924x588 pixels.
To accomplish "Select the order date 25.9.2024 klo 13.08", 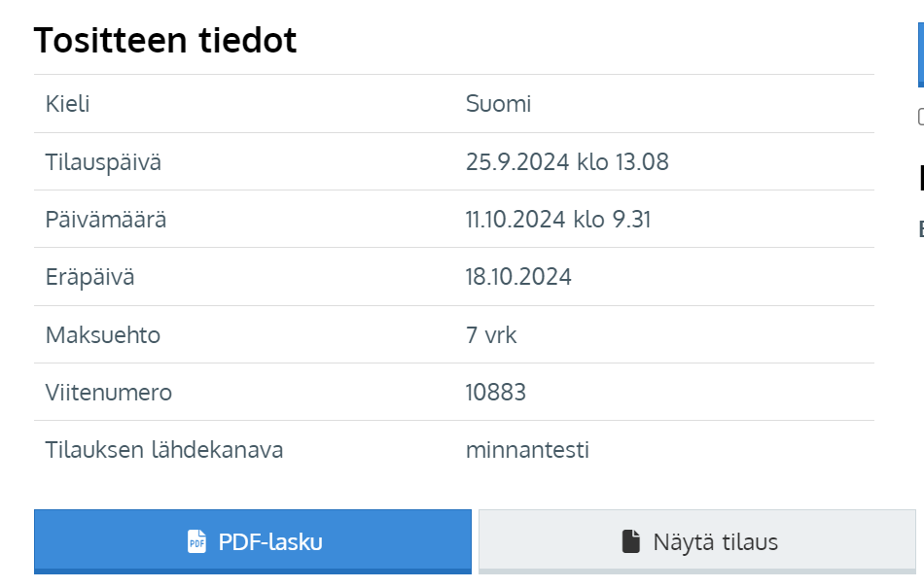I will click(x=567, y=162).
